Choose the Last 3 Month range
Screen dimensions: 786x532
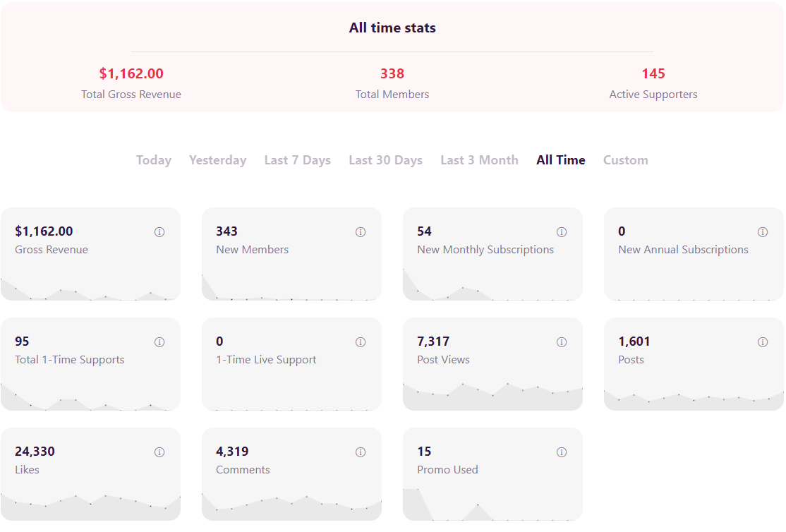click(x=479, y=160)
